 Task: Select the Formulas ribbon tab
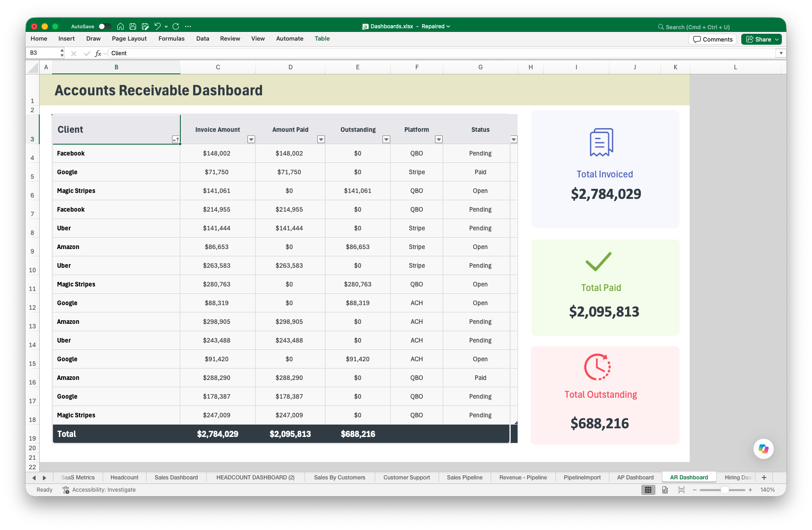coord(172,39)
